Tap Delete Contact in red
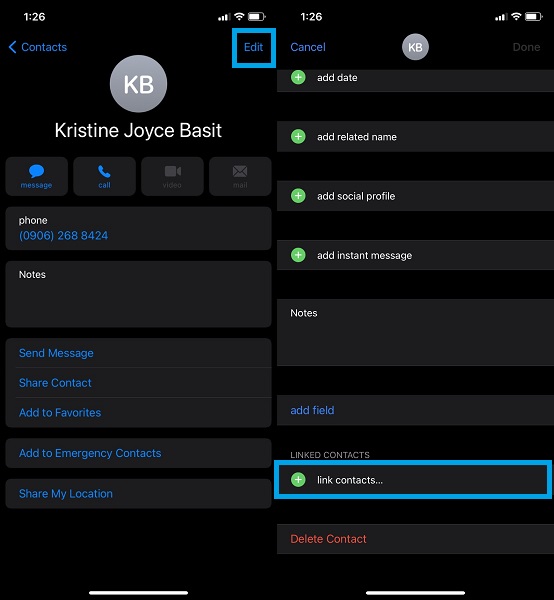Image resolution: width=554 pixels, height=600 pixels. [x=328, y=539]
